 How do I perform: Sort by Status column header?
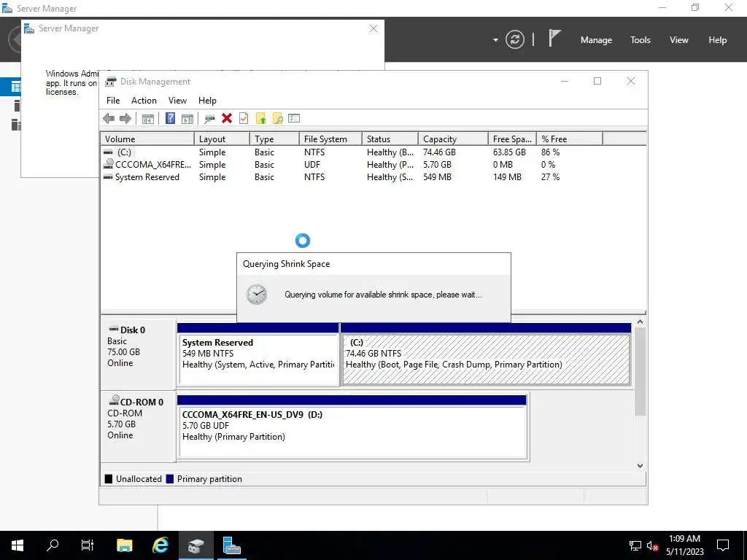[x=390, y=139]
